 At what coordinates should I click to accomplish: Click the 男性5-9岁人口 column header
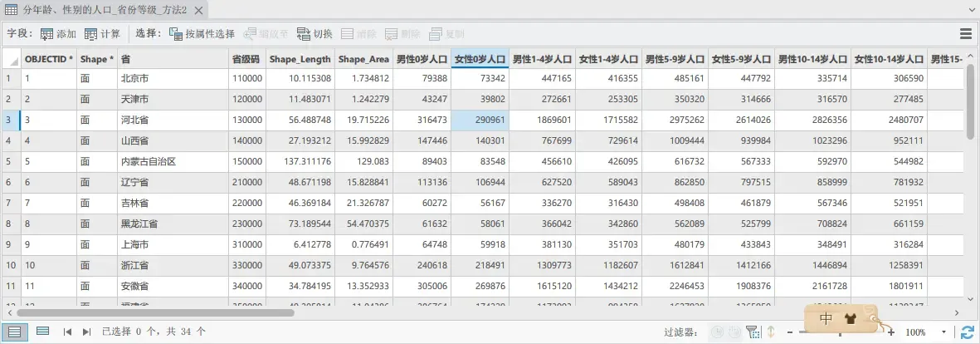[x=675, y=60]
